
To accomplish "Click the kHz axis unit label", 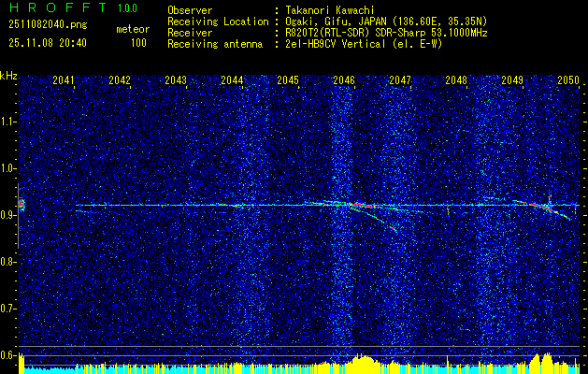I will point(8,76).
